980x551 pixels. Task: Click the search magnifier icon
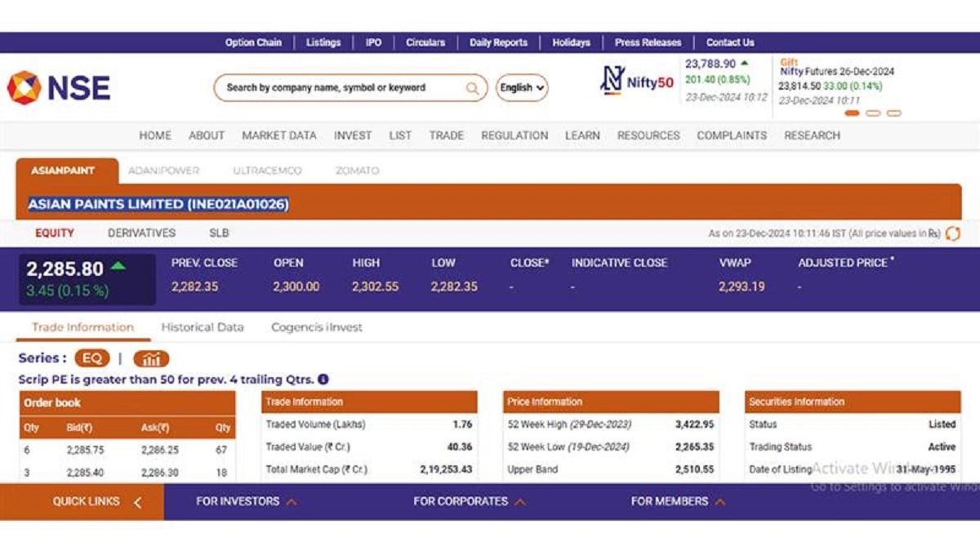[472, 88]
